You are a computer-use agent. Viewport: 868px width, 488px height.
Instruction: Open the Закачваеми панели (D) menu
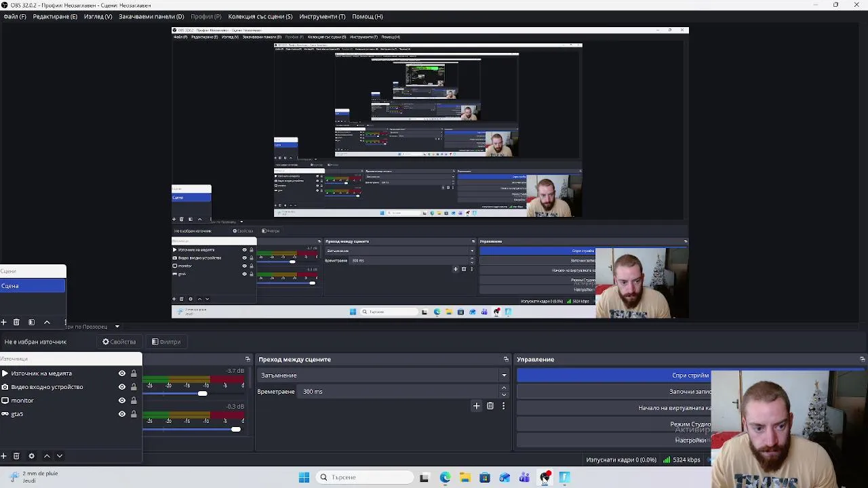(151, 16)
